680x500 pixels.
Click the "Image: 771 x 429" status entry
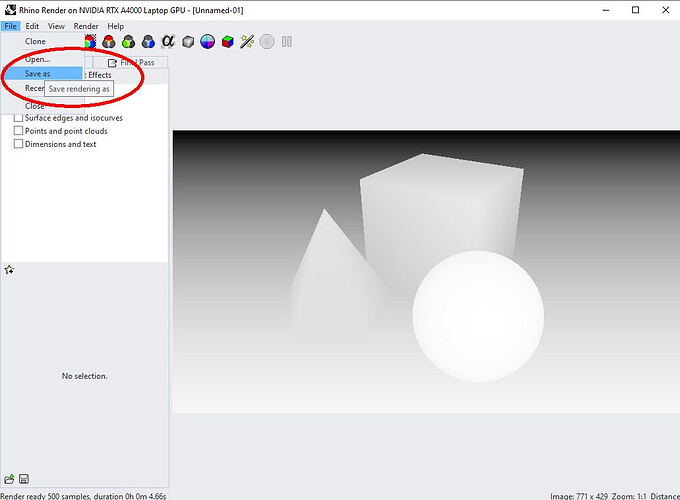tap(579, 496)
